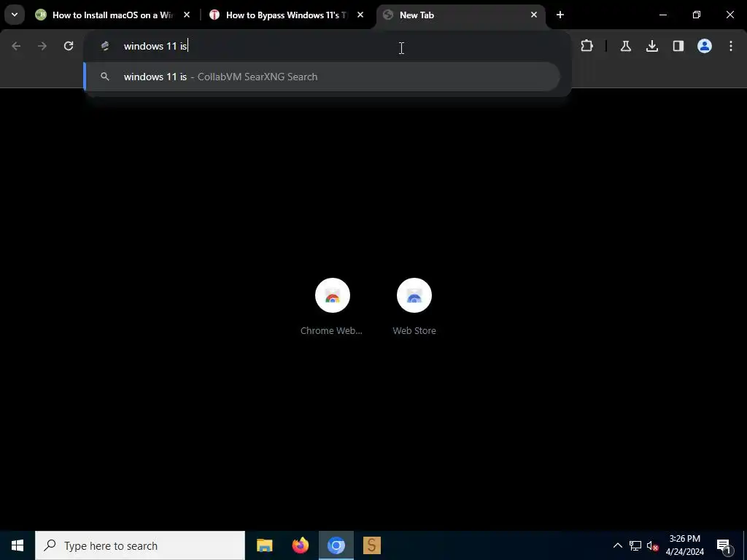Click the address bar containing 'windows 11 is'
The width and height of the screenshot is (747, 560).
(x=328, y=46)
